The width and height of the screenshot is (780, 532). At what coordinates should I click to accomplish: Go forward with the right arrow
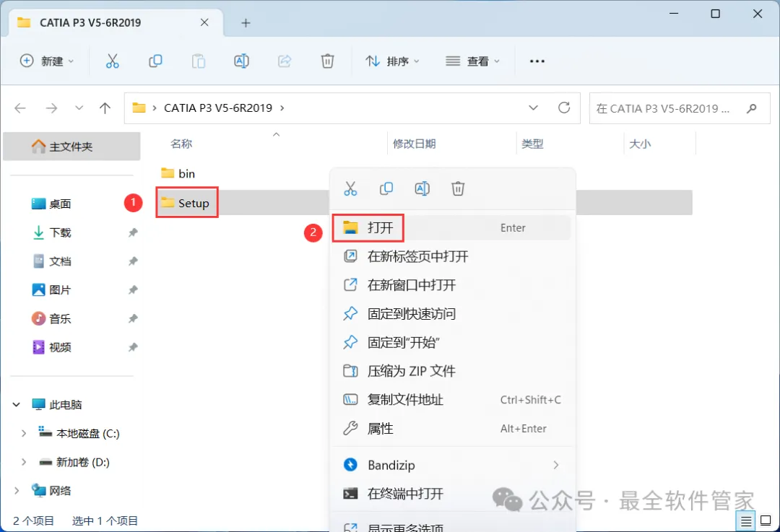tap(51, 108)
